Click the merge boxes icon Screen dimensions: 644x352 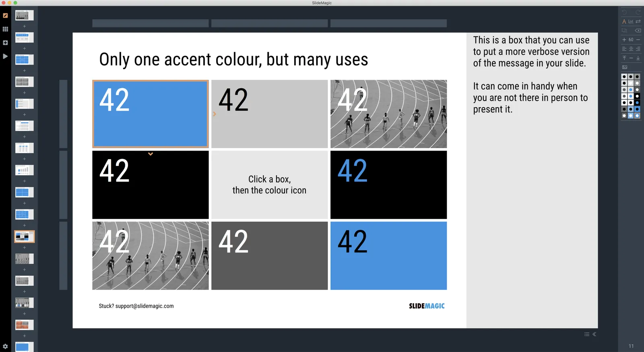click(624, 31)
